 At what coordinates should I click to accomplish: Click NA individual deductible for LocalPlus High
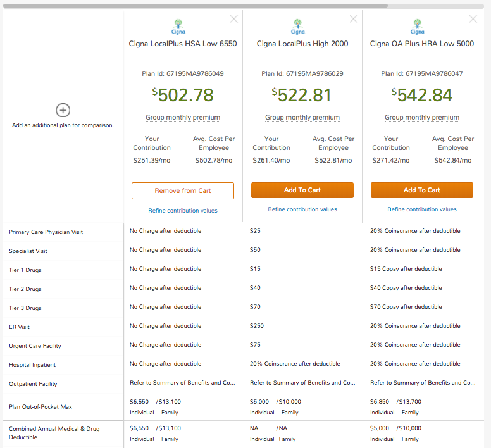pyautogui.click(x=254, y=428)
